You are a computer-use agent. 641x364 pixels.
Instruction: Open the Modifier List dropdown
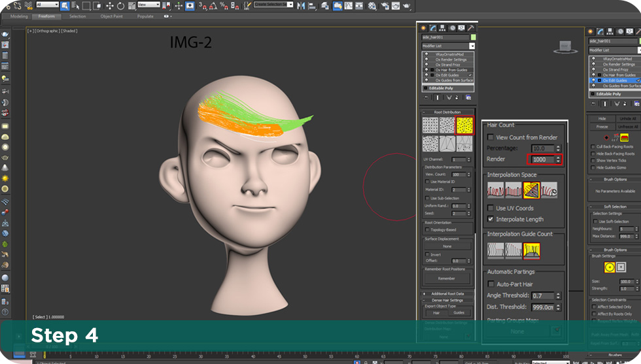[472, 46]
